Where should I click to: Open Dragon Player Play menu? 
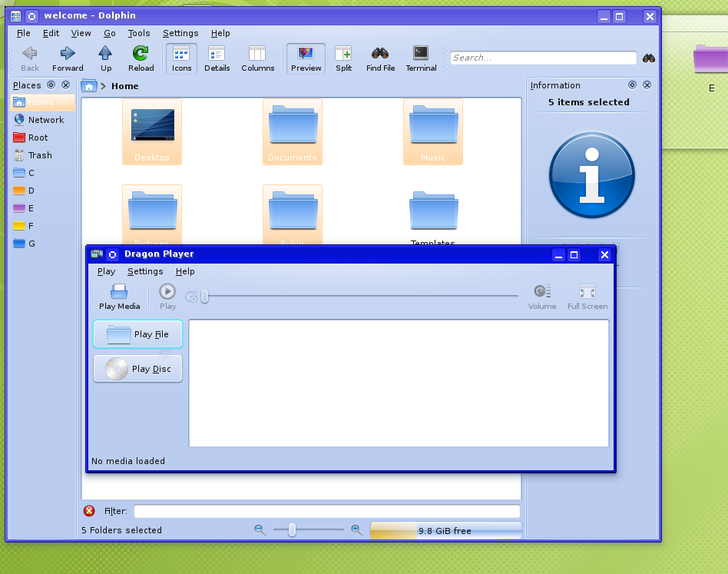(x=106, y=271)
